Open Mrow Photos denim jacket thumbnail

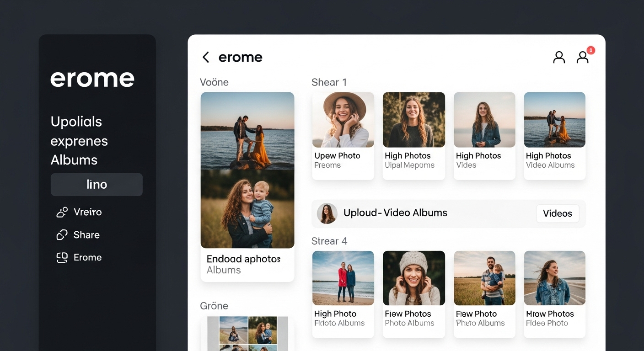point(555,278)
